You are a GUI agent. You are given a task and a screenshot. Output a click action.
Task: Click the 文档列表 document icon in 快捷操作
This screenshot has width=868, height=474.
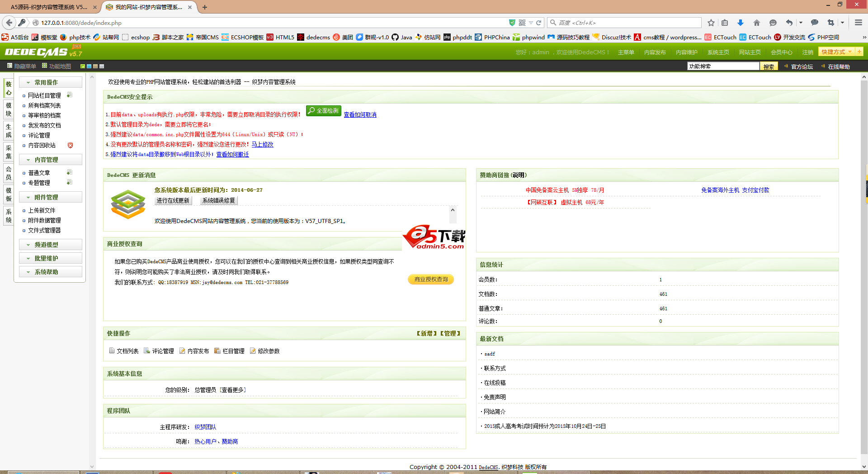tap(112, 351)
